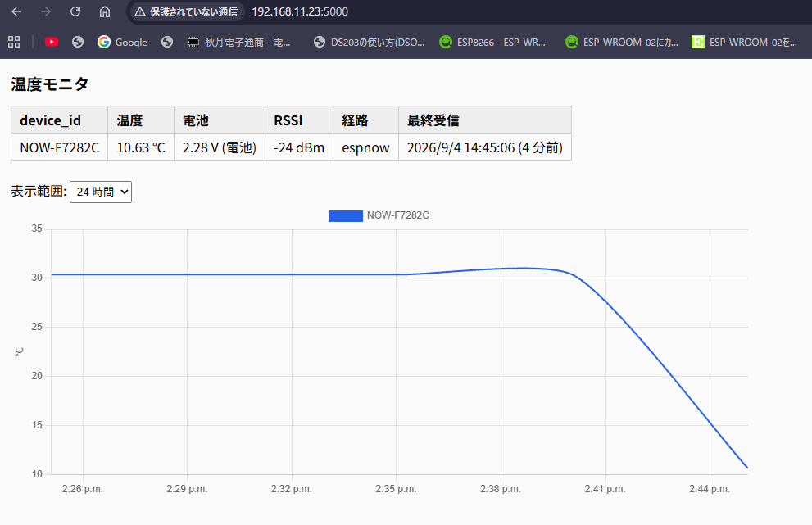The image size is (812, 525).
Task: Open the DS203の使い方 bookmark
Action: 370,42
